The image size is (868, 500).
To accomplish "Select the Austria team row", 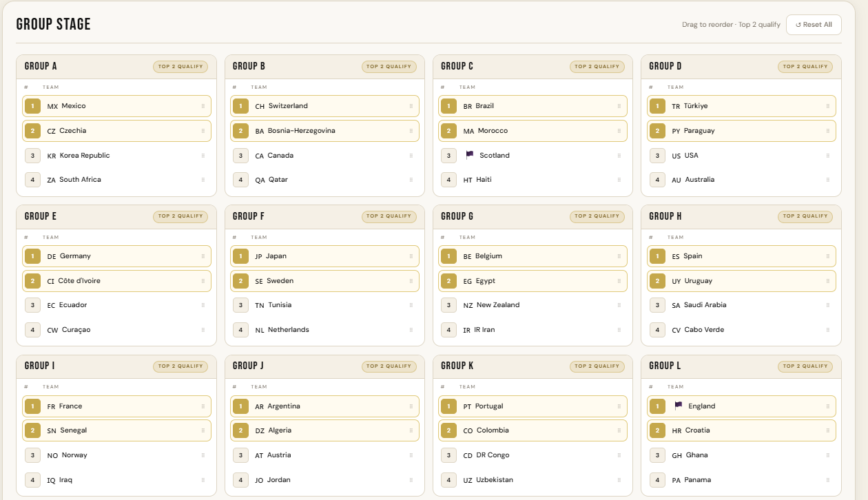I will coord(324,455).
